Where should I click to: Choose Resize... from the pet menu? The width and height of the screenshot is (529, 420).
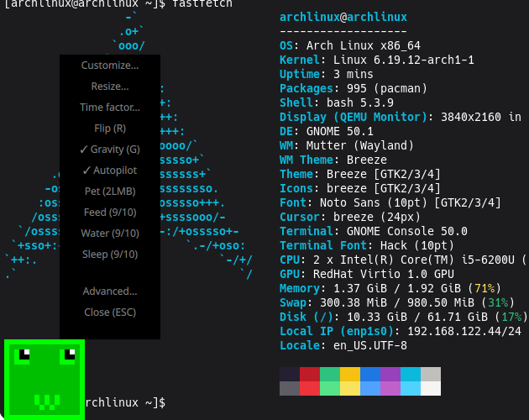click(110, 86)
